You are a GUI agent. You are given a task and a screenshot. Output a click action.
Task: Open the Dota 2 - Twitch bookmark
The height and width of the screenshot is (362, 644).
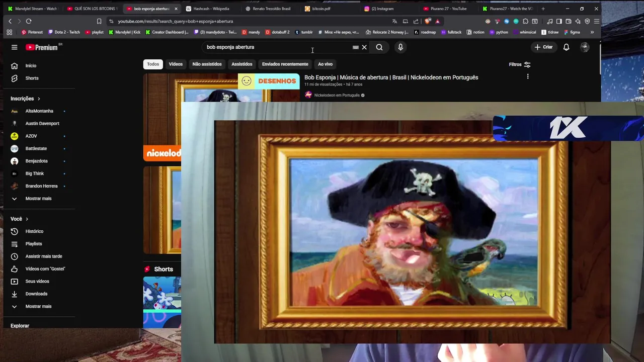click(64, 32)
